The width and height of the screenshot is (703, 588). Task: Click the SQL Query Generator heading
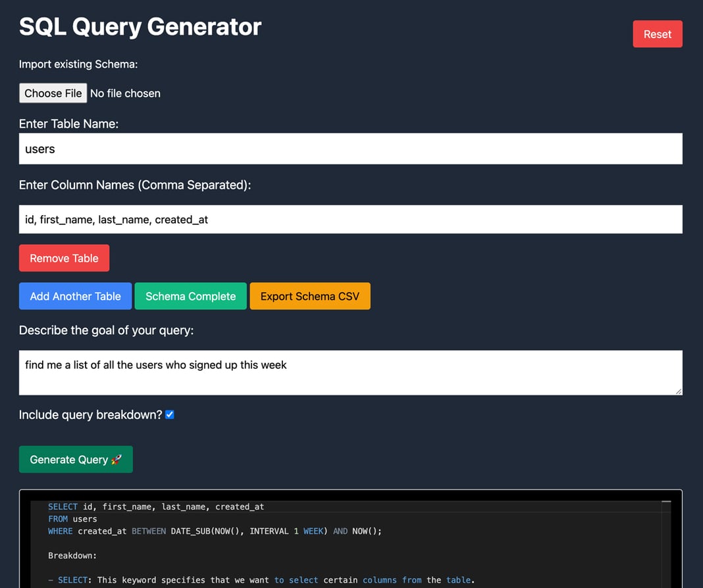click(x=140, y=27)
